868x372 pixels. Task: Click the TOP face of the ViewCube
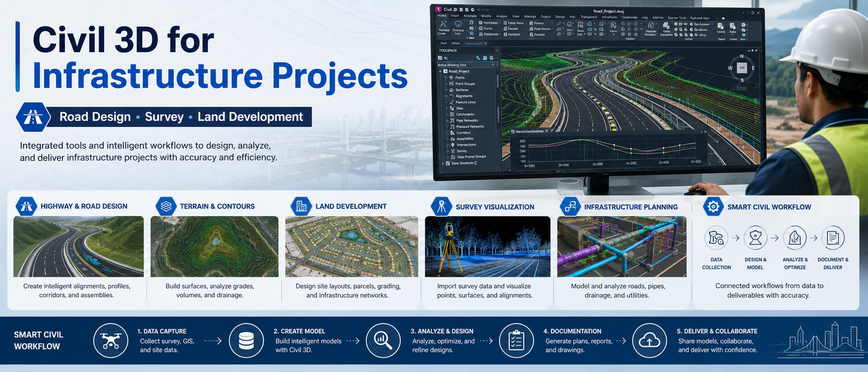[x=742, y=67]
